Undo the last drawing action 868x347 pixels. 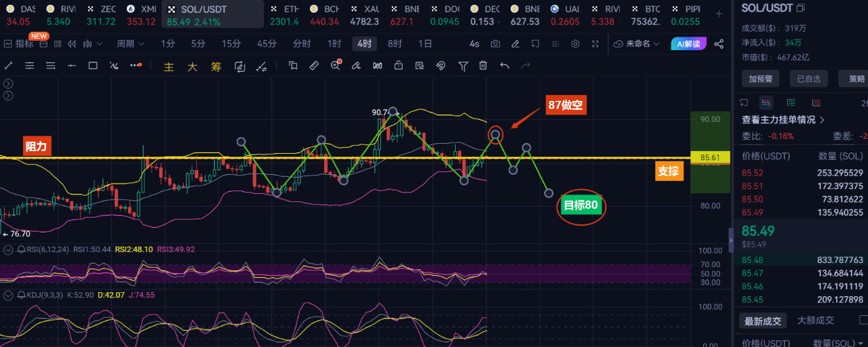(505, 66)
